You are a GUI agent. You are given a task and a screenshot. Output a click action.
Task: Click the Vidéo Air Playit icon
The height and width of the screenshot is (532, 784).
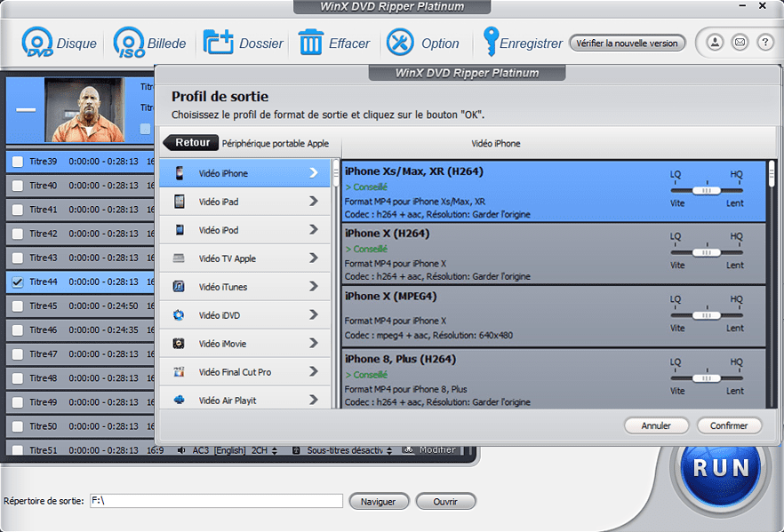179,400
